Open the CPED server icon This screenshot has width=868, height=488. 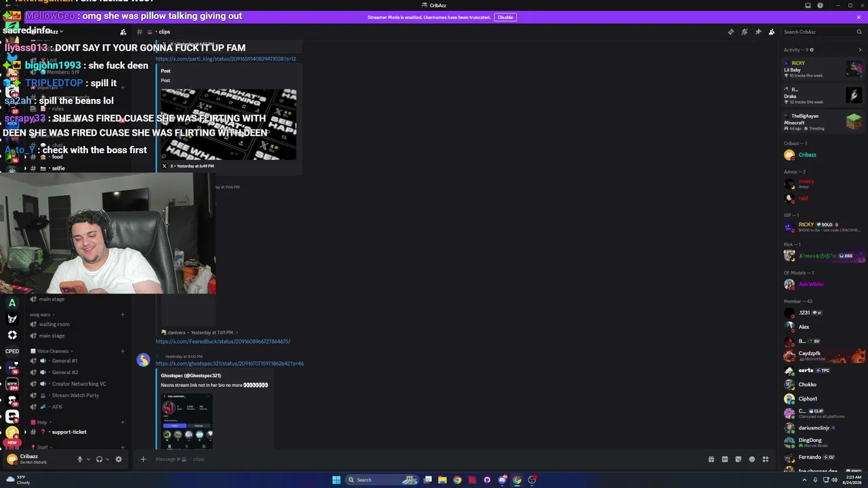tap(12, 351)
